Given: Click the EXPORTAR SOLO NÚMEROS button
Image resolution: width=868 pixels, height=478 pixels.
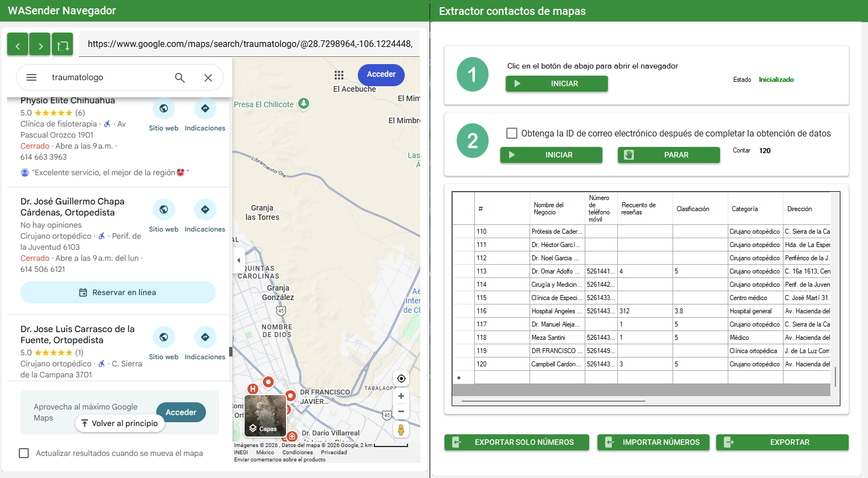Looking at the screenshot, I should coord(517,442).
